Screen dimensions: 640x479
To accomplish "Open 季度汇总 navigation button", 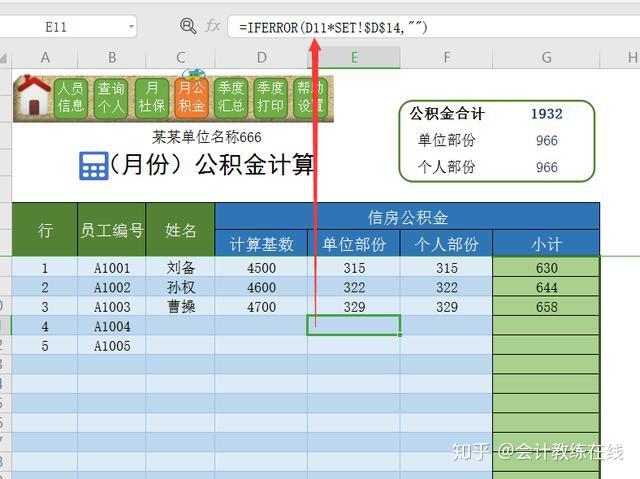I will [x=231, y=98].
